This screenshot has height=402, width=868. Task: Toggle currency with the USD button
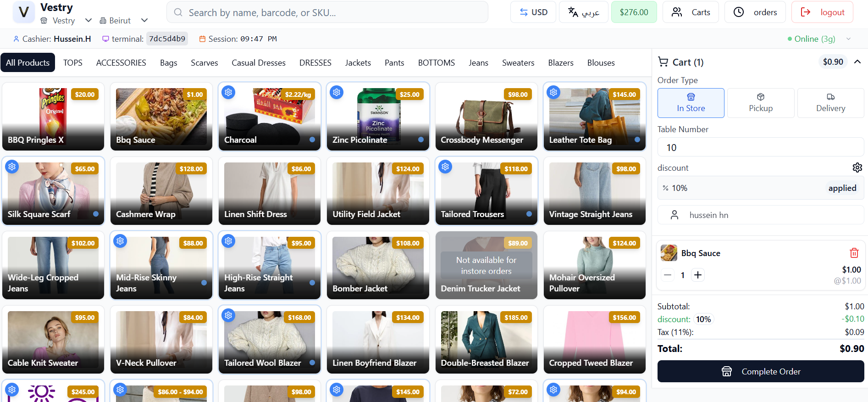pyautogui.click(x=533, y=12)
